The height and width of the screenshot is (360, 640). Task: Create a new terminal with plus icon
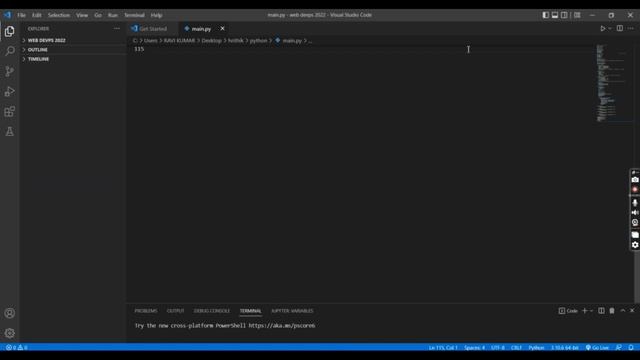584,311
